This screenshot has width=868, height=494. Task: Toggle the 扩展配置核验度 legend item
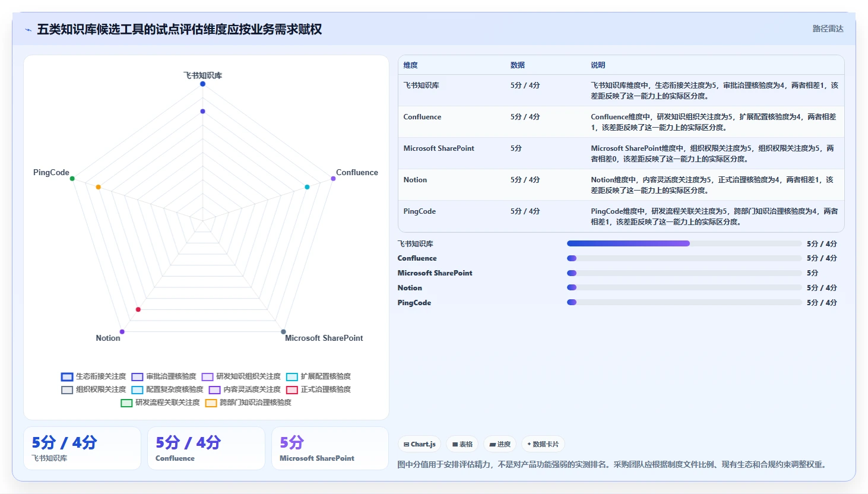pos(318,376)
